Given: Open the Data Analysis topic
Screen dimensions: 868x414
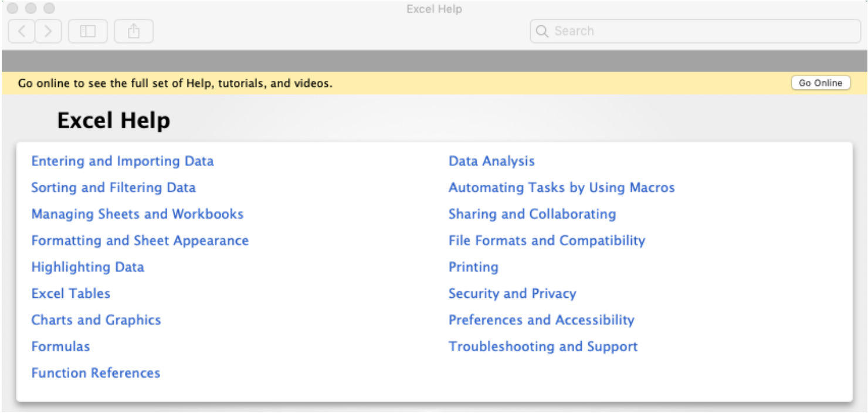Looking at the screenshot, I should tap(491, 161).
